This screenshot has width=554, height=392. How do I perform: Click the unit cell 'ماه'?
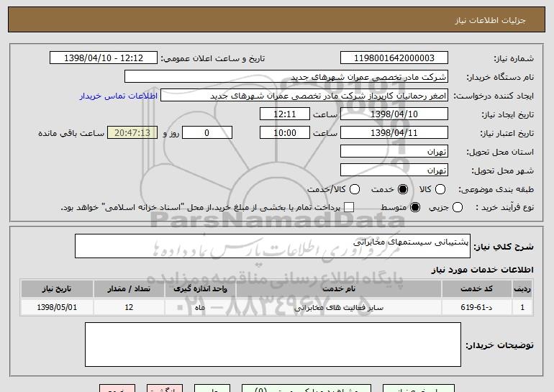click(200, 307)
